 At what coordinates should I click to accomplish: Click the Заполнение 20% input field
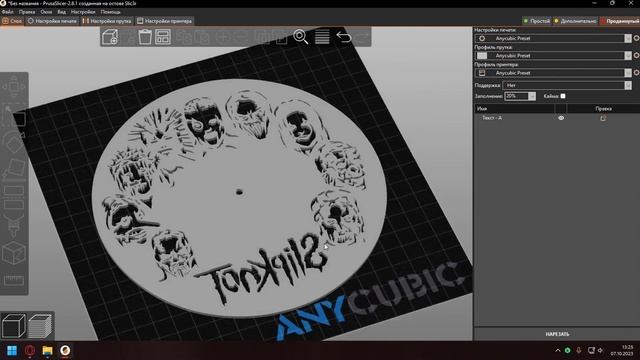pos(516,96)
